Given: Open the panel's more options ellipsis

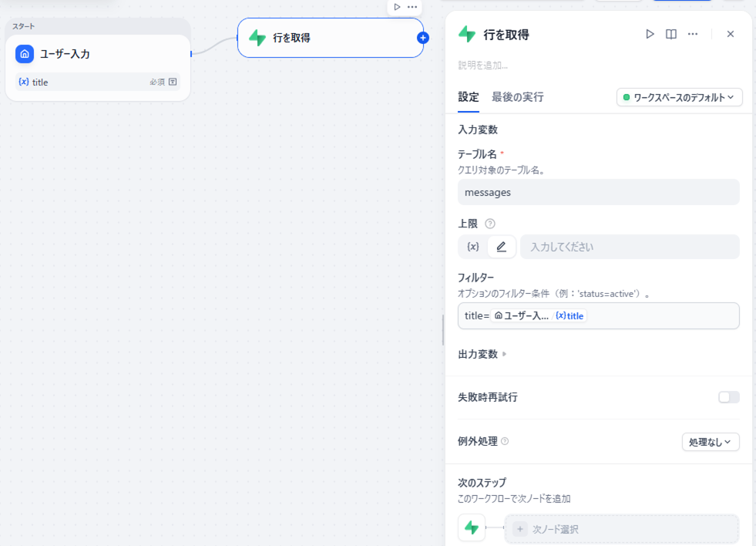Looking at the screenshot, I should pyautogui.click(x=693, y=34).
